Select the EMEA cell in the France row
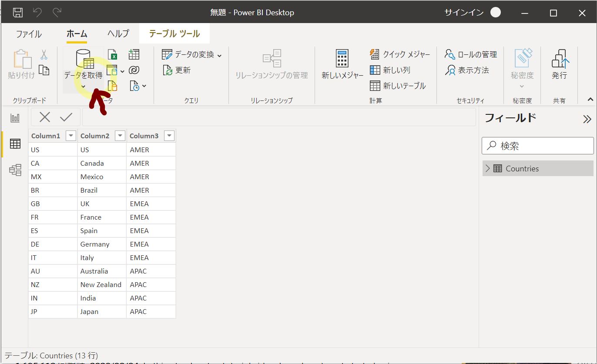Screen dimensions: 597x364 (151, 217)
